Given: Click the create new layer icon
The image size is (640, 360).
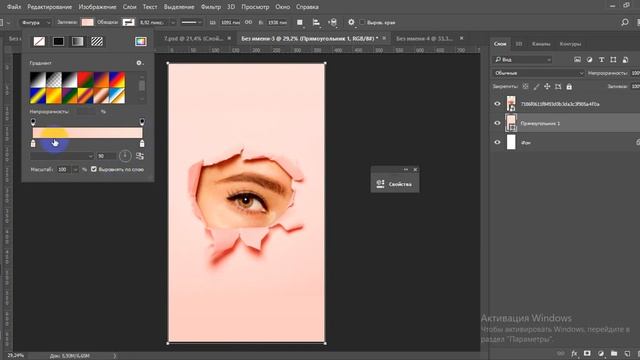Looking at the screenshot, I should click(627, 353).
